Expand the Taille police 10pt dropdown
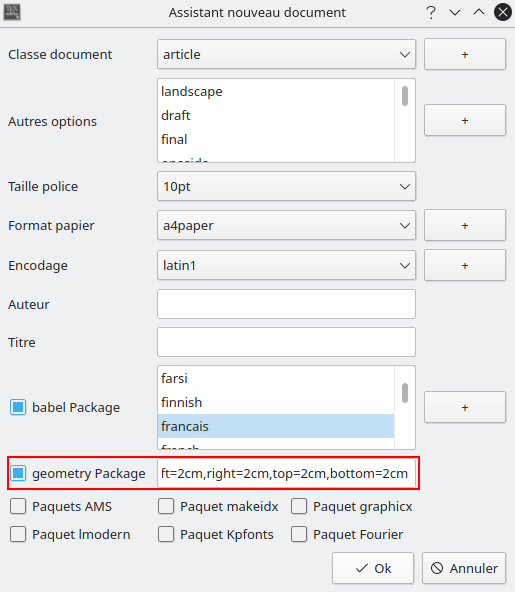Image resolution: width=515 pixels, height=592 pixels. click(x=286, y=187)
